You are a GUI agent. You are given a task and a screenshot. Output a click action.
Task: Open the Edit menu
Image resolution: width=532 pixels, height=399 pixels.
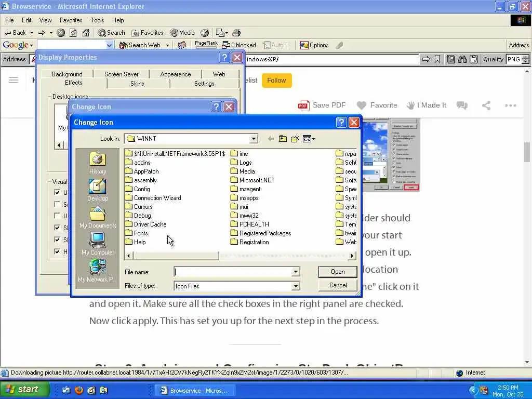point(26,20)
